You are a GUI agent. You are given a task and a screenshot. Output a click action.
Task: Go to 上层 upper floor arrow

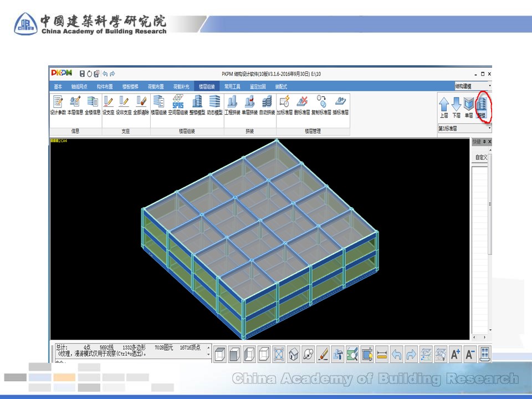(x=444, y=107)
